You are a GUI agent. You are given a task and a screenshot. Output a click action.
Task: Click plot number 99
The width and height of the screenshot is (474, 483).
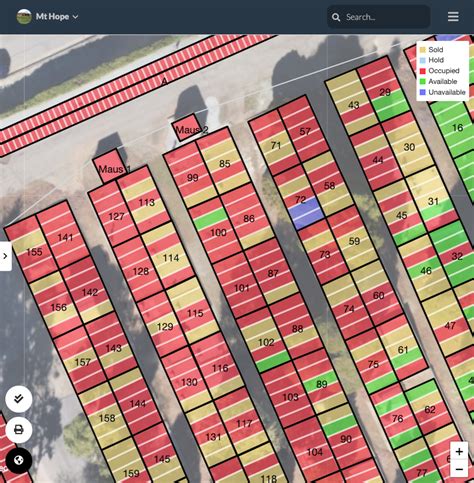pyautogui.click(x=193, y=178)
